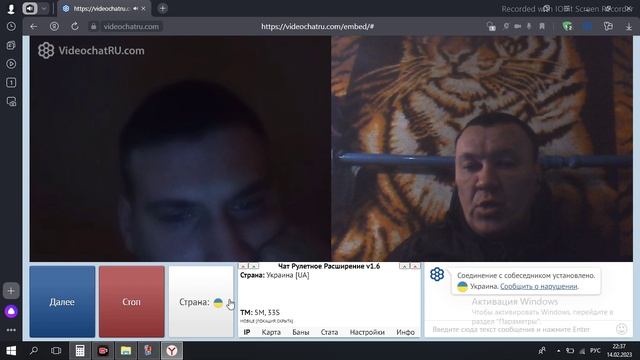
Task: Open browser history from sidebar clock icon
Action: point(11,27)
